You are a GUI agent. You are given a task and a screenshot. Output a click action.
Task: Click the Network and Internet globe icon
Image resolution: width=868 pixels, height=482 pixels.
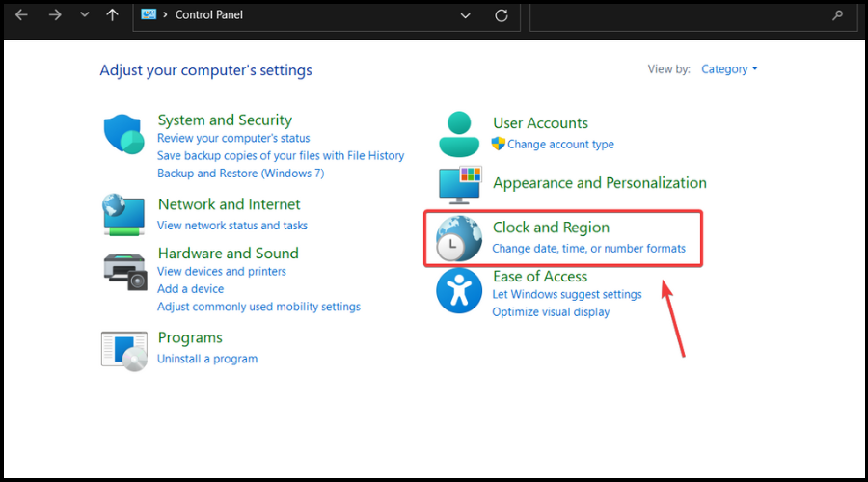click(x=123, y=214)
